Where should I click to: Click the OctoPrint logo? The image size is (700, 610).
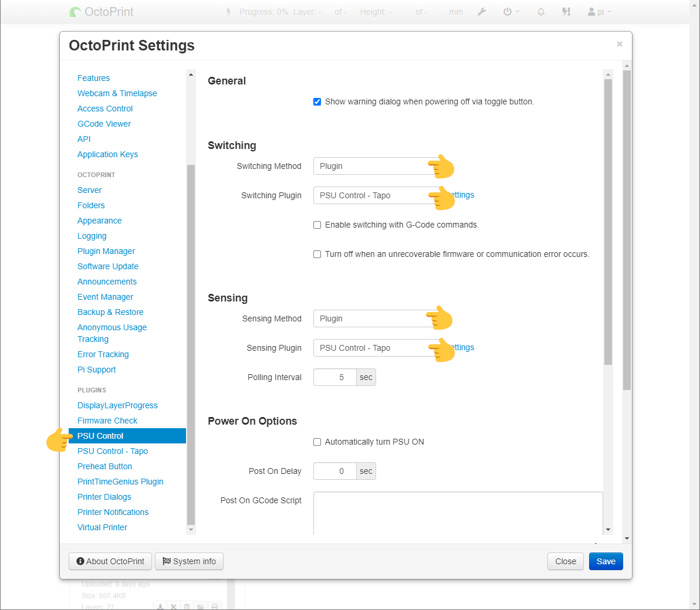tap(102, 12)
